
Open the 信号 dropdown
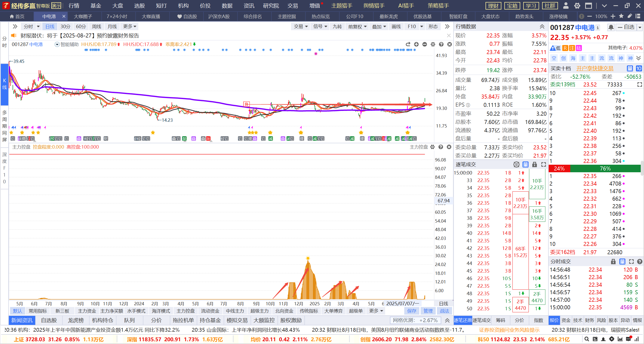point(320,26)
